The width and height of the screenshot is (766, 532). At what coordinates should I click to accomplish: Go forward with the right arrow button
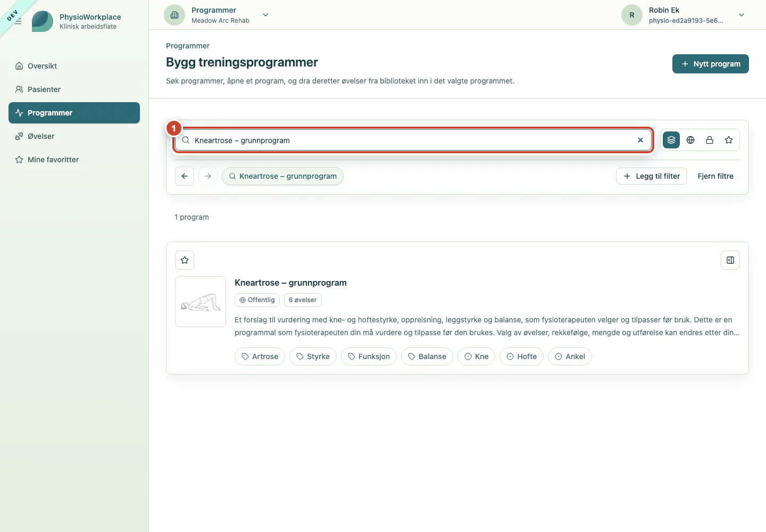tap(208, 176)
